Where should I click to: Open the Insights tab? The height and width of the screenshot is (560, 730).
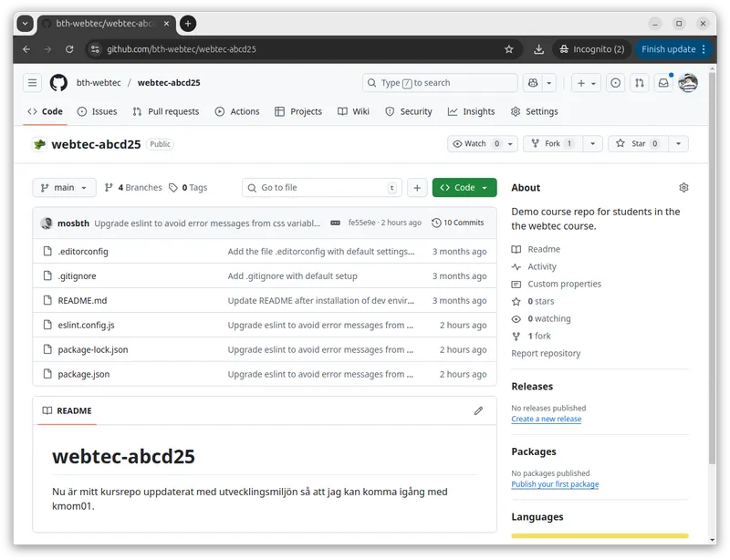[x=471, y=111]
